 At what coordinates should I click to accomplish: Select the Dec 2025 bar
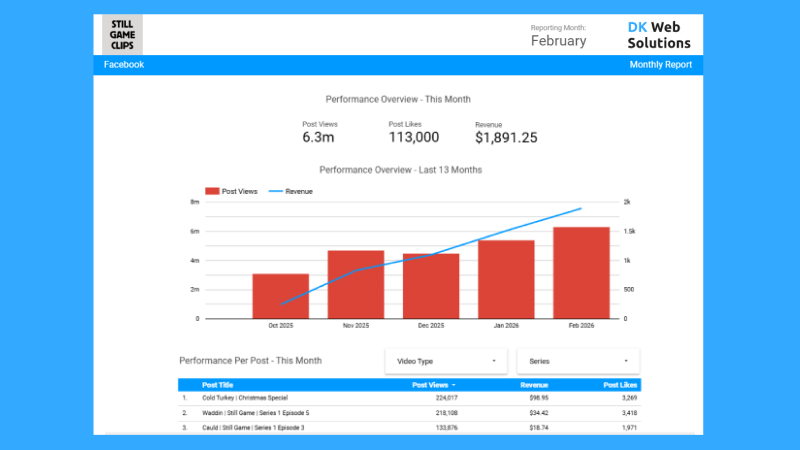coord(431,286)
